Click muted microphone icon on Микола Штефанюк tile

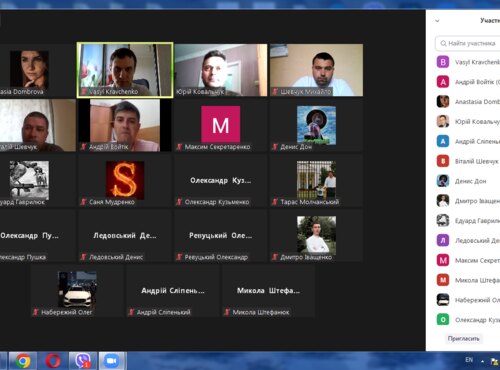coord(227,312)
